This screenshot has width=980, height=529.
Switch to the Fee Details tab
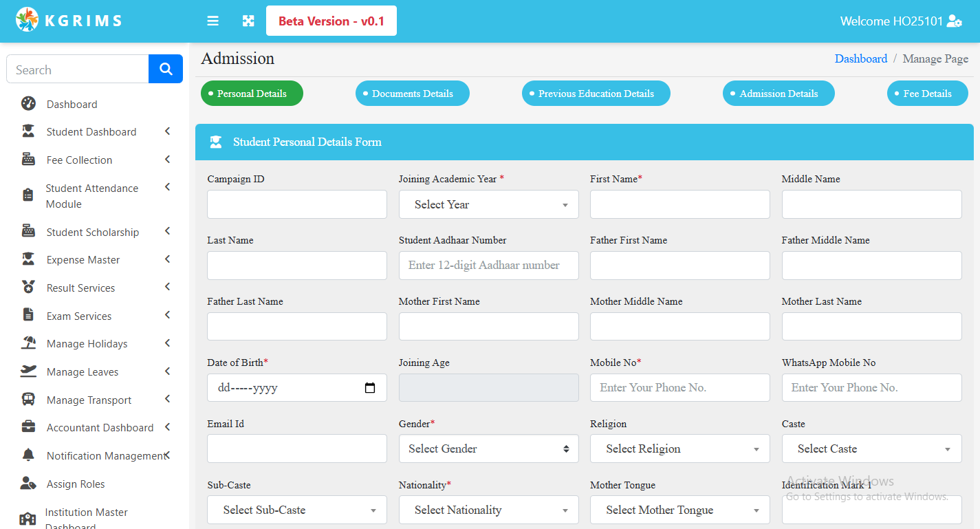(x=927, y=94)
